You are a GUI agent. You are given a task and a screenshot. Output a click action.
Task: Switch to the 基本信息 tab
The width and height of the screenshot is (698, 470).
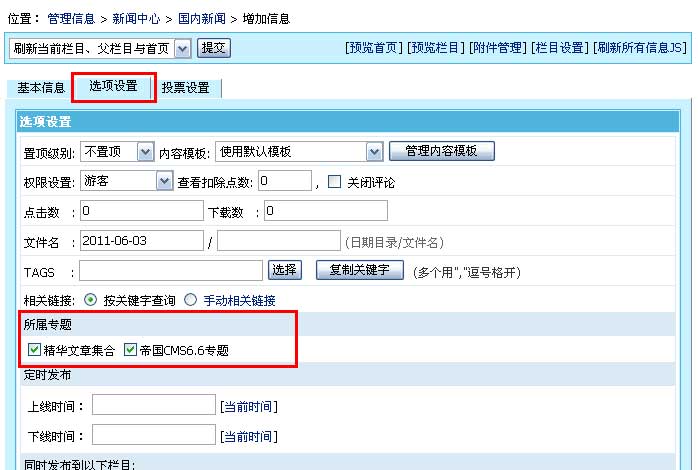(x=41, y=88)
